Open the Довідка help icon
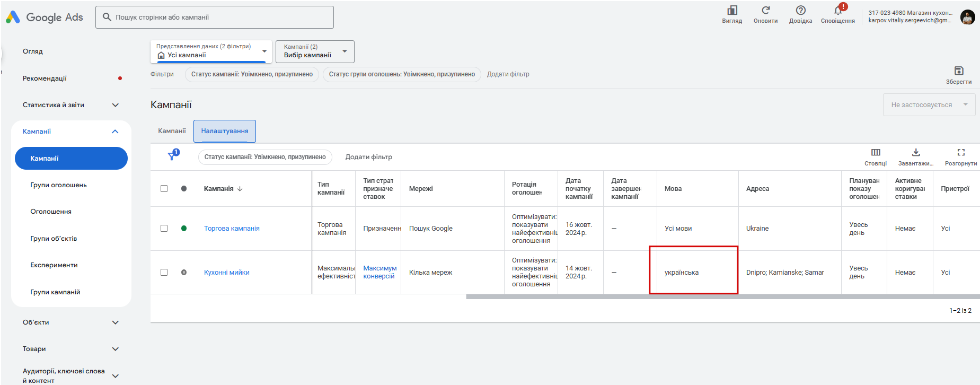The width and height of the screenshot is (980, 385). point(800,11)
